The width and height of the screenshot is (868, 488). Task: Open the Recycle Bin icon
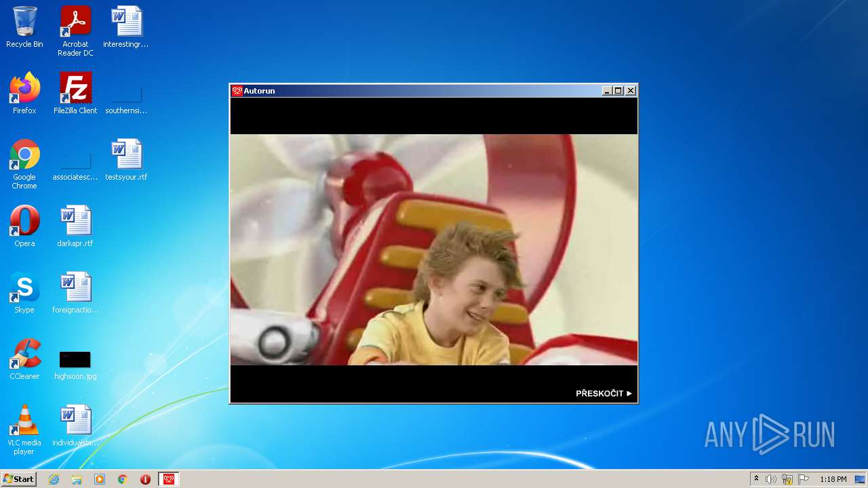pos(24,28)
